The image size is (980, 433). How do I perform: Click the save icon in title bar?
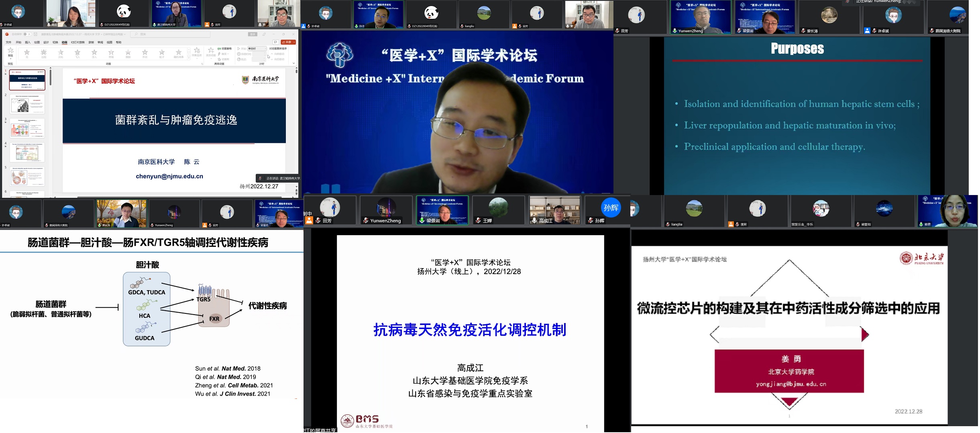pyautogui.click(x=35, y=34)
